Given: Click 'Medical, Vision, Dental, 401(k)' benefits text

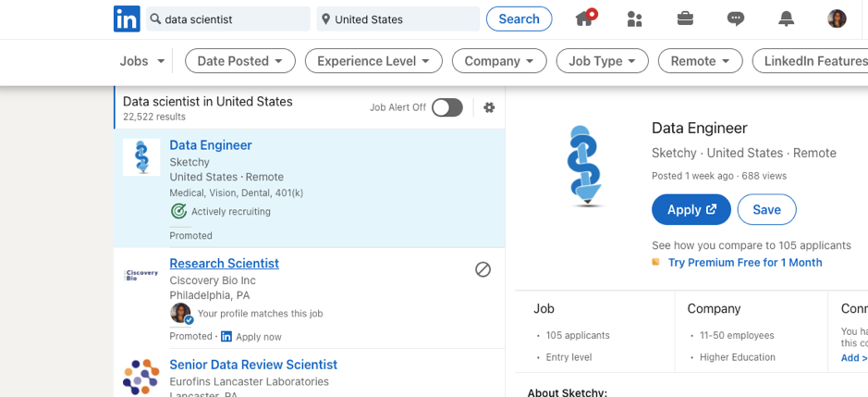Looking at the screenshot, I should click(x=237, y=193).
